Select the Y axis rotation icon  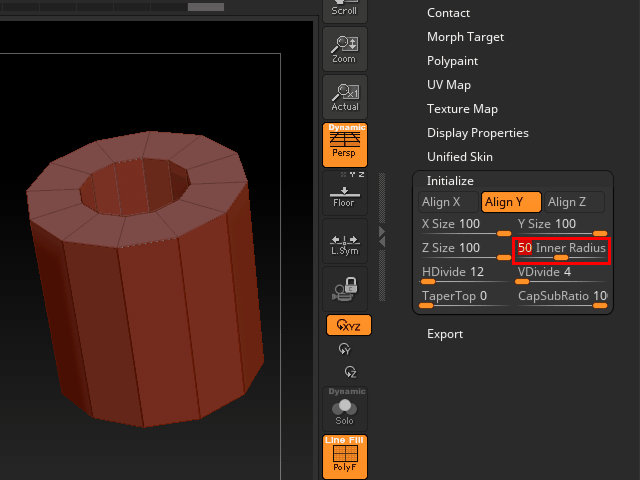pos(345,349)
